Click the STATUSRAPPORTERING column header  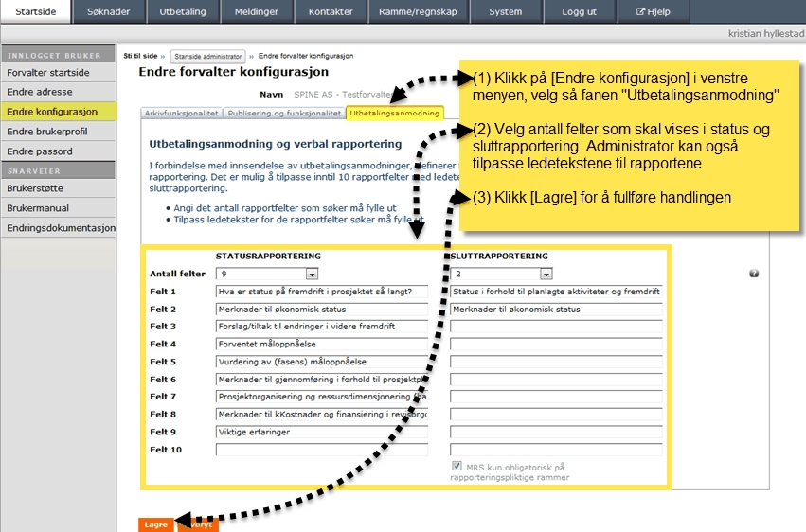pyautogui.click(x=268, y=256)
